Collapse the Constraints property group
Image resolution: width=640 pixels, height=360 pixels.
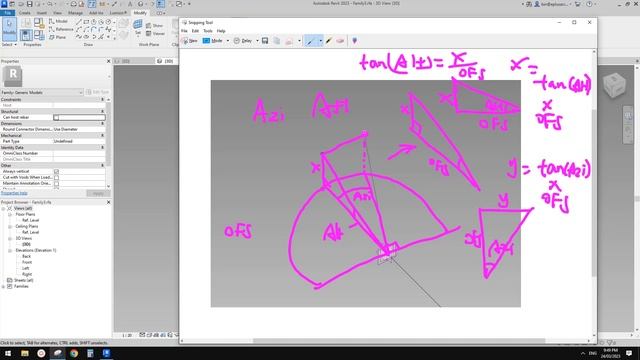pyautogui.click(x=102, y=100)
